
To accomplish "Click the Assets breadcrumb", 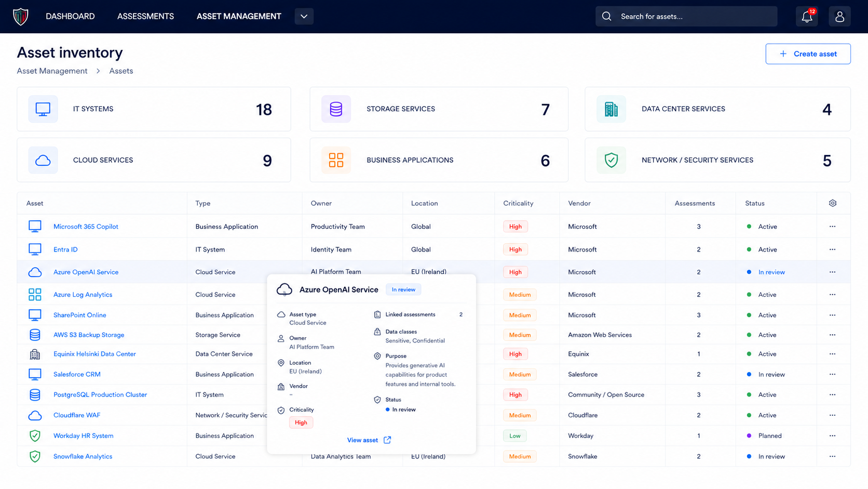I will (x=121, y=71).
